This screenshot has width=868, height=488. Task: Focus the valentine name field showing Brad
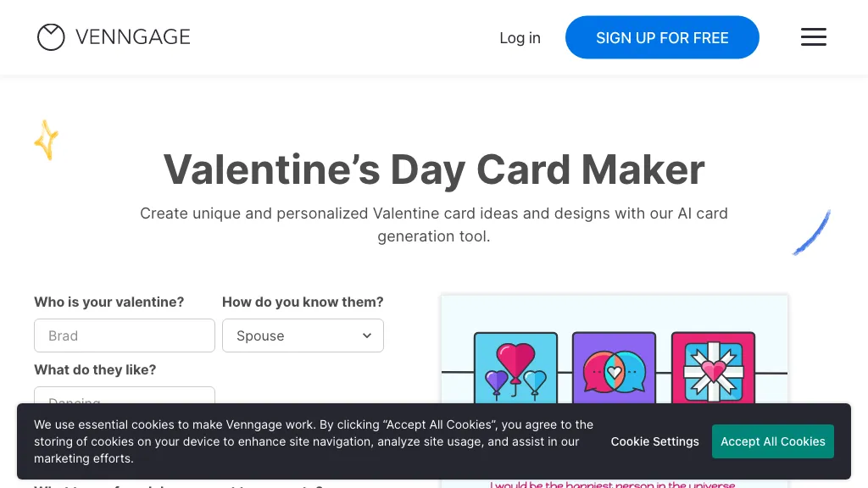[125, 335]
